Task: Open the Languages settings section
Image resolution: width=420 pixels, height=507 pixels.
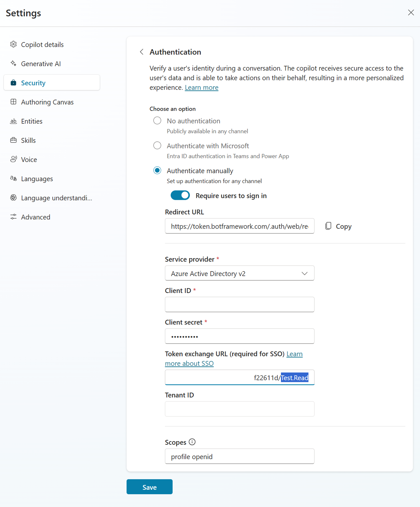Action: pos(37,179)
